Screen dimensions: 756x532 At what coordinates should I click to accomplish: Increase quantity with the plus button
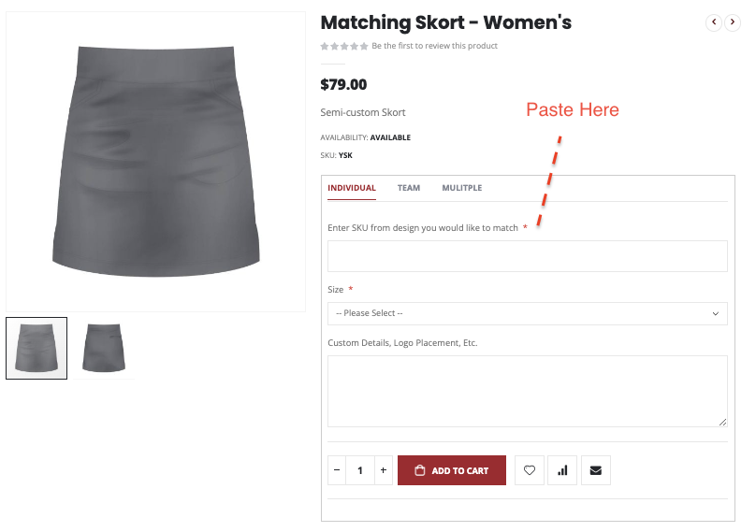(x=383, y=470)
